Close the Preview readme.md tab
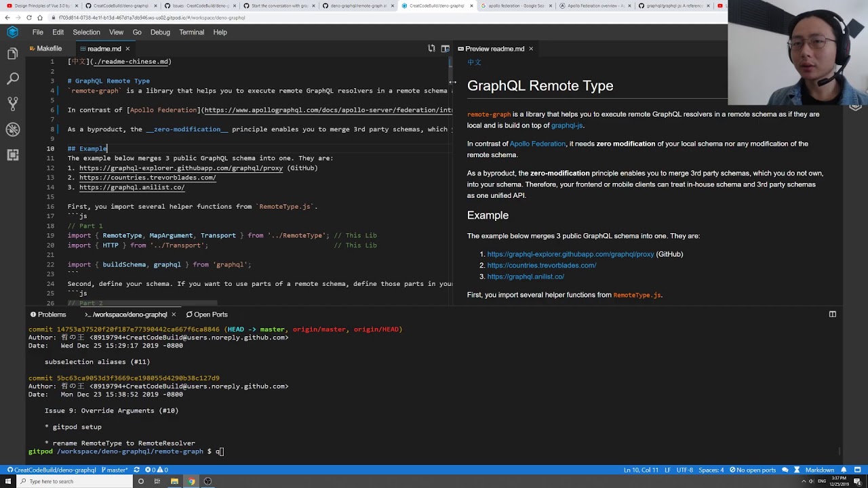Screen dimensions: 868x488 click(x=531, y=49)
